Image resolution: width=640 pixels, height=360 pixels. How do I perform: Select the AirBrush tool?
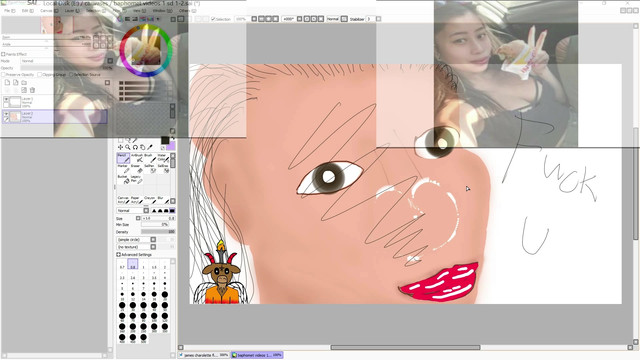point(137,158)
